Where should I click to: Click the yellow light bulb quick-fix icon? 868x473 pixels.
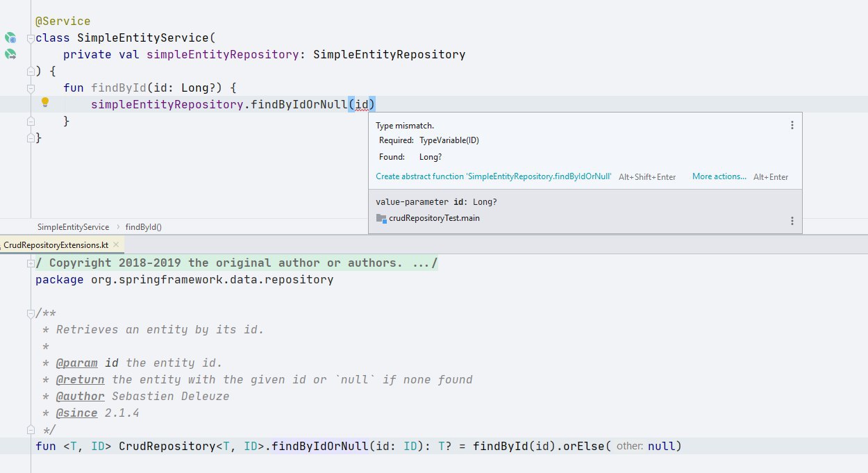[x=45, y=103]
